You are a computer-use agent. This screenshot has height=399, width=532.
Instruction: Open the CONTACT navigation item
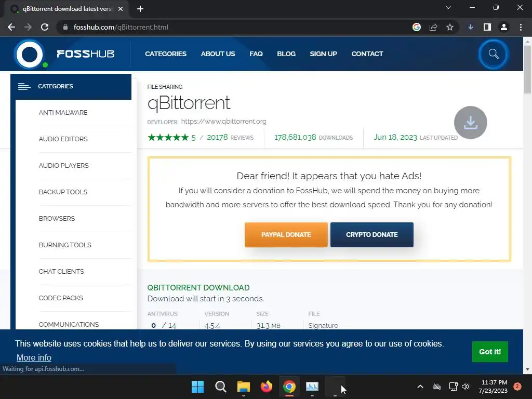click(x=367, y=54)
